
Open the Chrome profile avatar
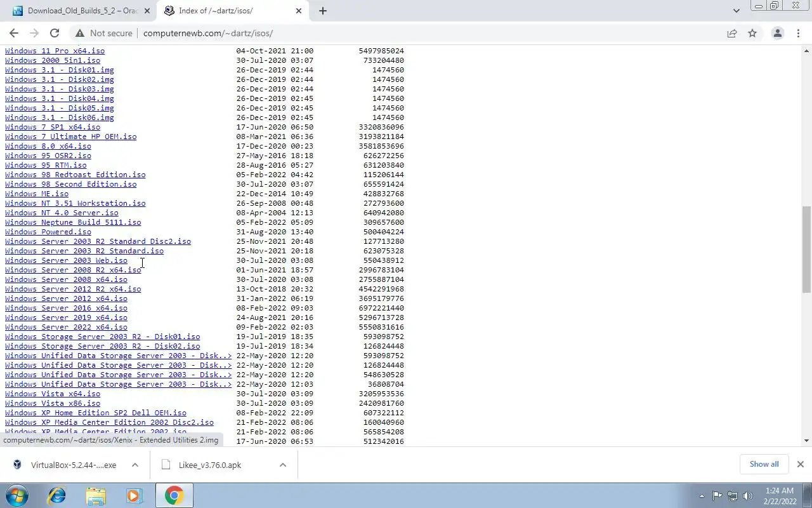[x=777, y=33]
